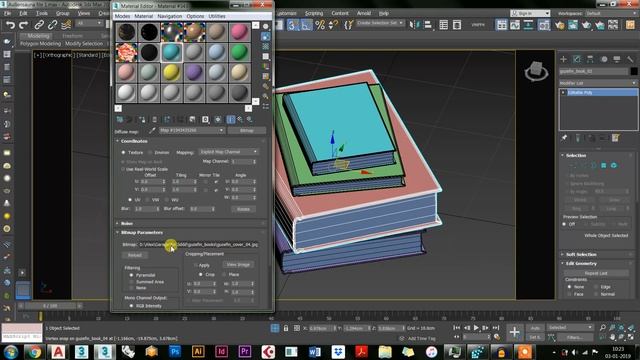This screenshot has height=360, width=640.
Task: Click Get Material icon in the Material Editor
Action: [120, 119]
